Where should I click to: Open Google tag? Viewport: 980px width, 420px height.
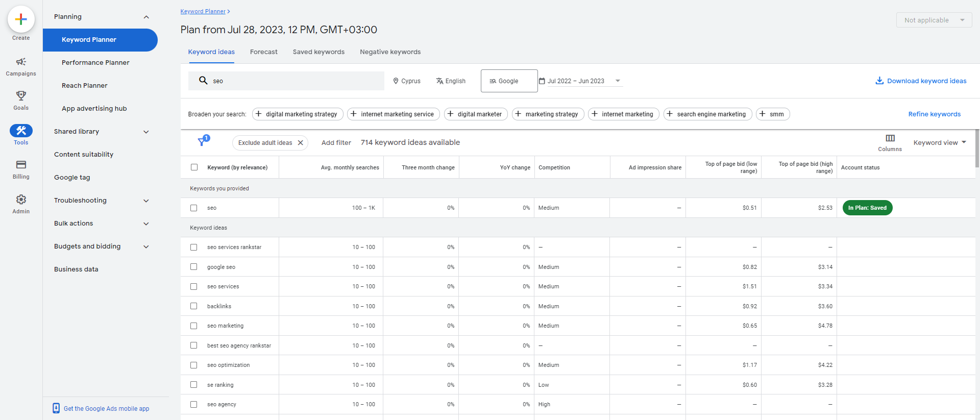[x=72, y=177]
